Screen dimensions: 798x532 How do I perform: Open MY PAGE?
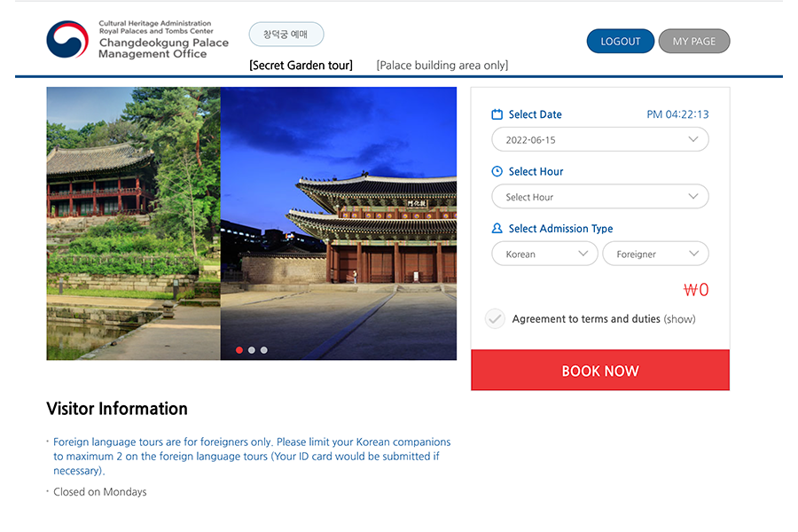693,41
